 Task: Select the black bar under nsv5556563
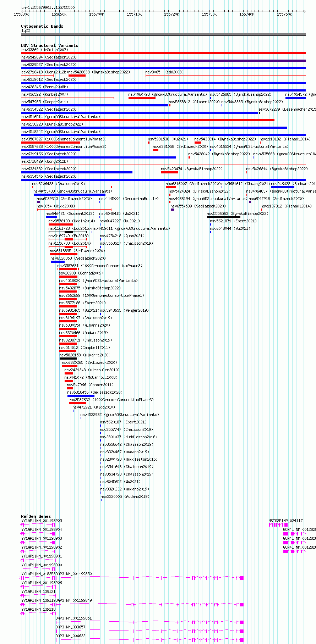tap(224, 217)
